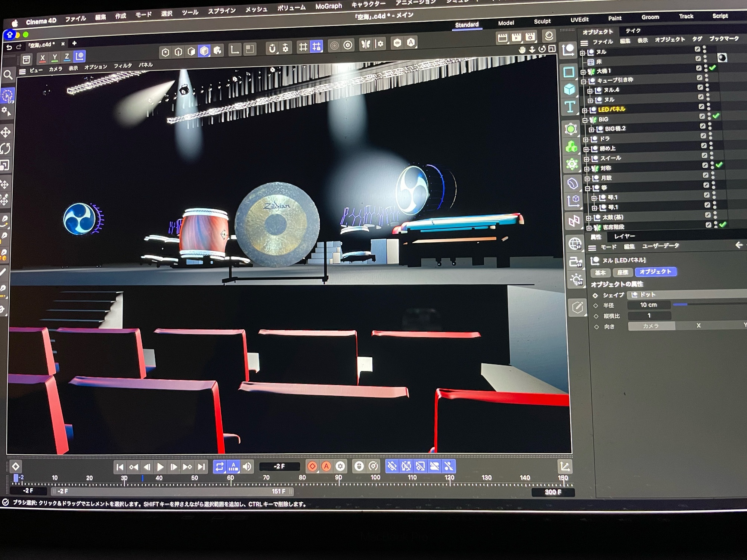Image resolution: width=747 pixels, height=560 pixels.
Task: Toggle the Z axis lock
Action: [x=67, y=57]
